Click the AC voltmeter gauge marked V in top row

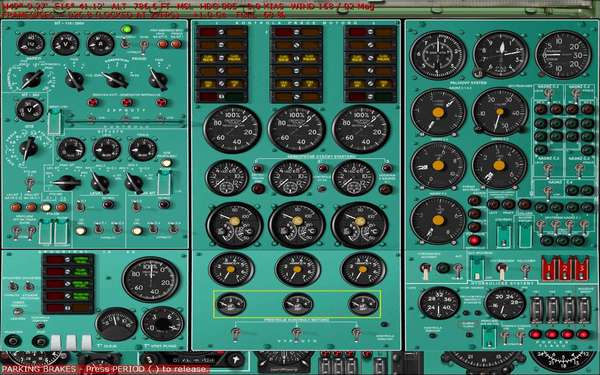click(65, 44)
